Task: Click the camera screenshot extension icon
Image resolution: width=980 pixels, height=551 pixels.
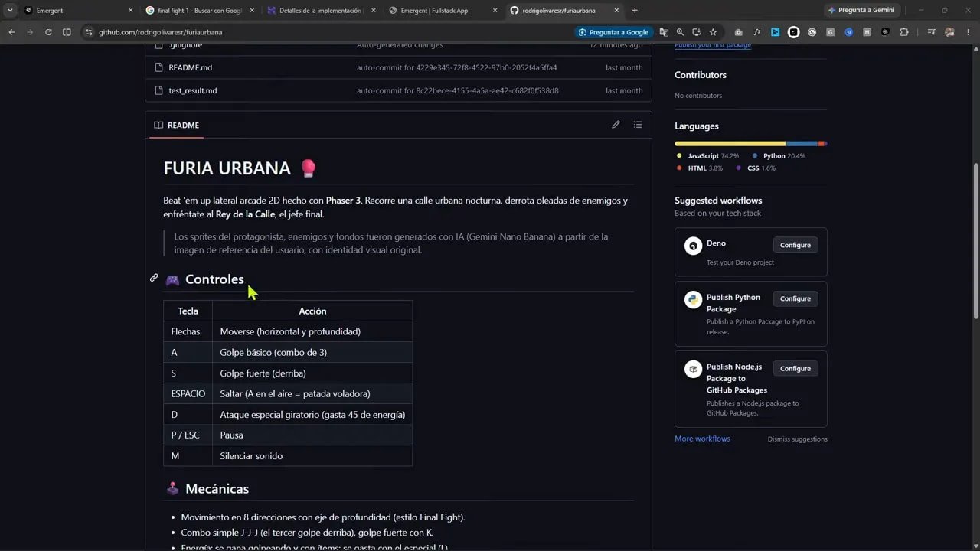Action: [x=738, y=32]
